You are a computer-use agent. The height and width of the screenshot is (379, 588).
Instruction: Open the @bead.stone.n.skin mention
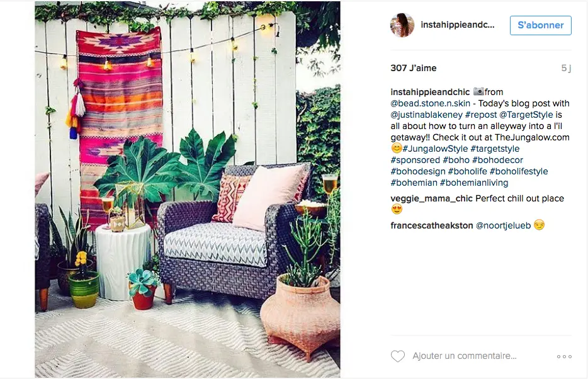click(x=430, y=103)
